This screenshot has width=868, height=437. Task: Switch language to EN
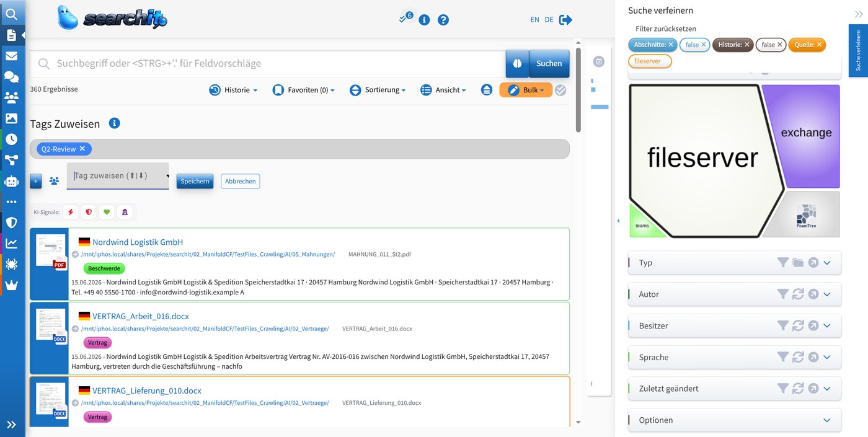[x=534, y=20]
